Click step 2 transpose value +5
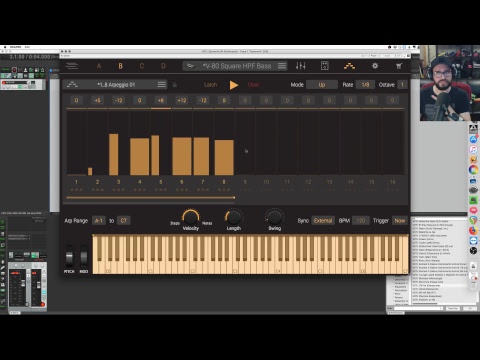480x360 pixels. pyautogui.click(x=97, y=100)
